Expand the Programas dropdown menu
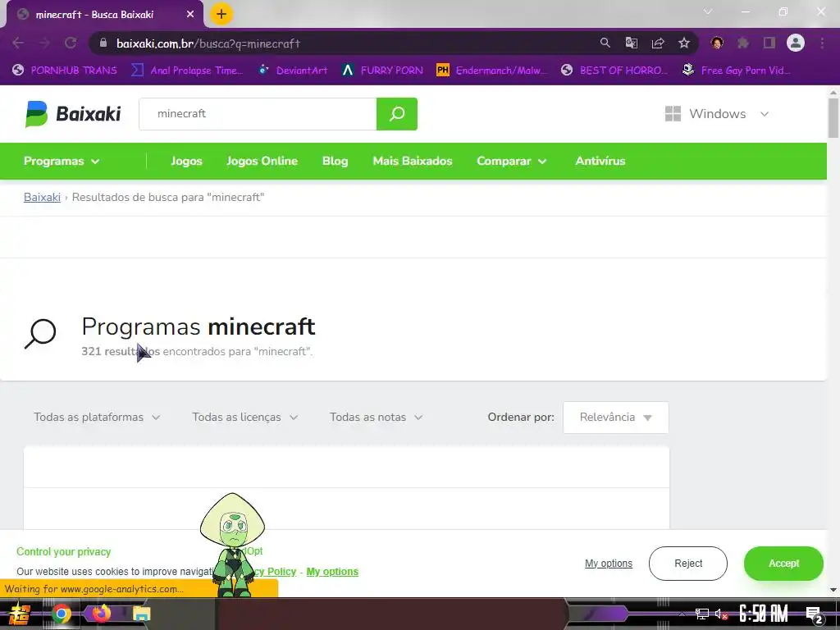The width and height of the screenshot is (840, 630). click(62, 162)
